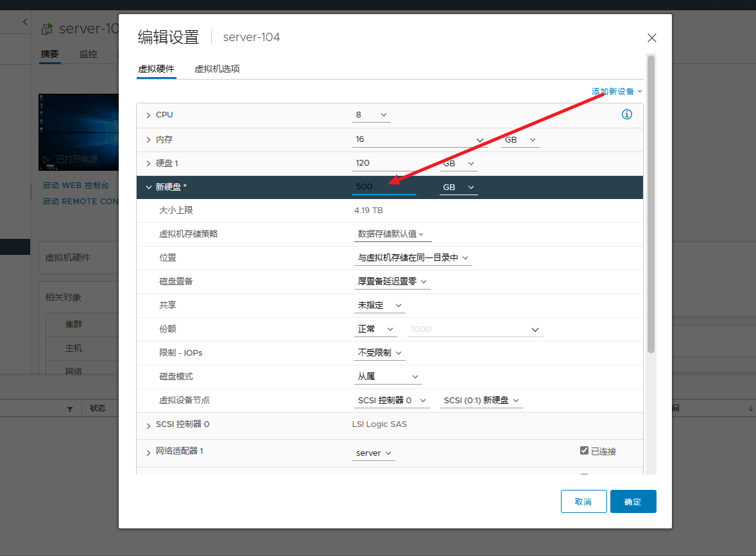Click the 取消 button
The width and height of the screenshot is (756, 556).
pos(583,501)
